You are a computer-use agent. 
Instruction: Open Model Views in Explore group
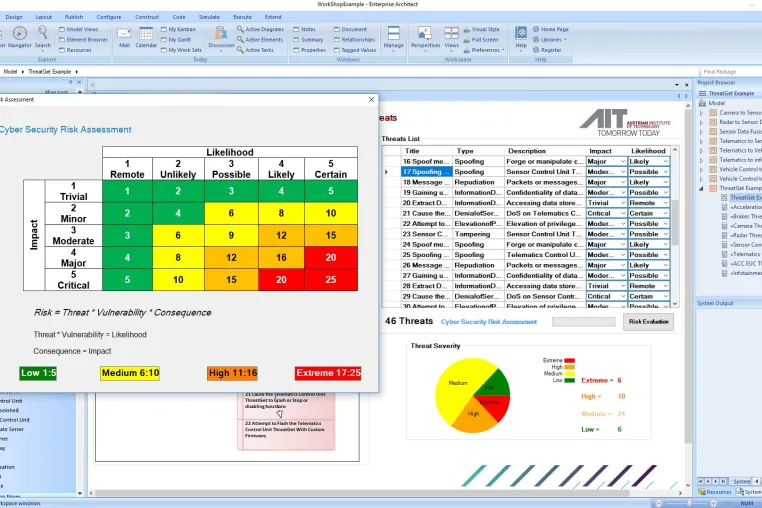tap(79, 29)
